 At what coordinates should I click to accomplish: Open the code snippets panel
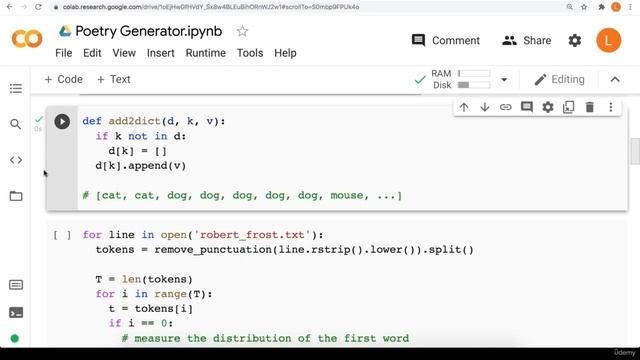click(16, 160)
